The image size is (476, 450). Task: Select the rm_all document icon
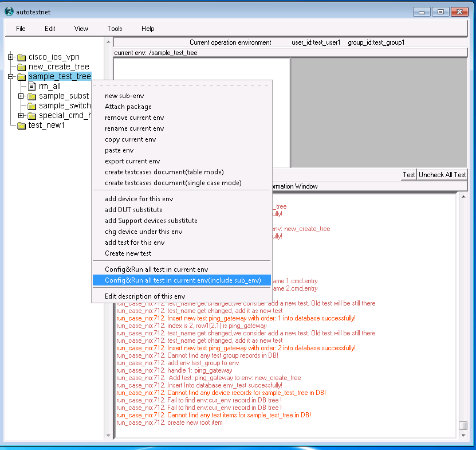pyautogui.click(x=32, y=87)
